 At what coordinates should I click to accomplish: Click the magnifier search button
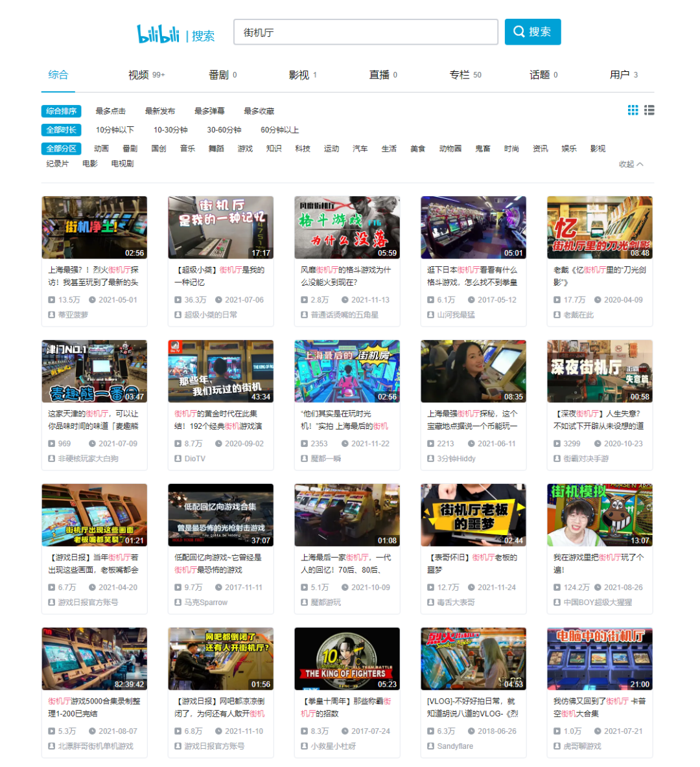pos(533,32)
